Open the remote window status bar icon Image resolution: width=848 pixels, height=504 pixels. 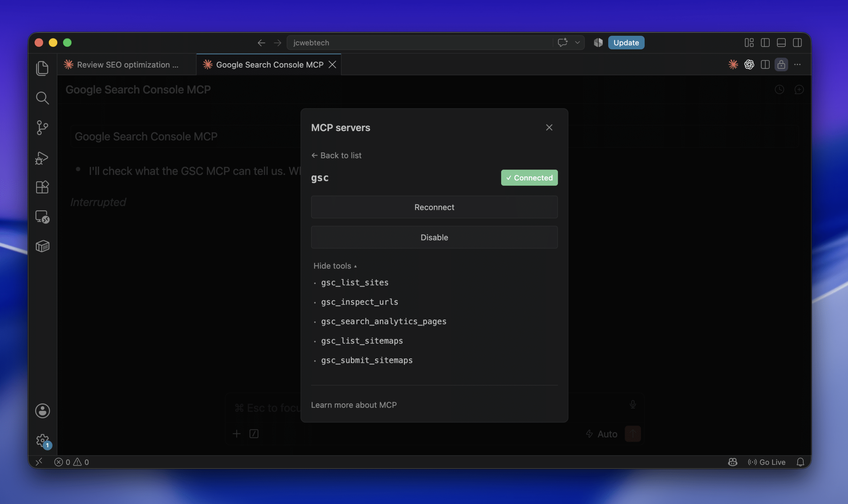coord(39,462)
